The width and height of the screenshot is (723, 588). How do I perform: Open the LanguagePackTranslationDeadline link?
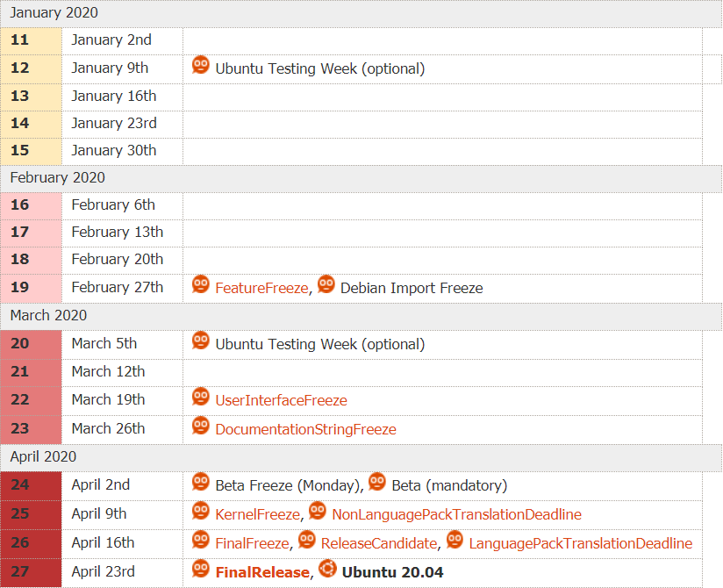click(579, 543)
